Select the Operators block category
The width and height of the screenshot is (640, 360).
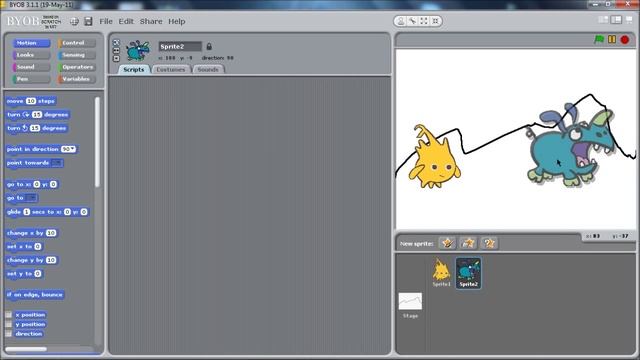point(77,67)
